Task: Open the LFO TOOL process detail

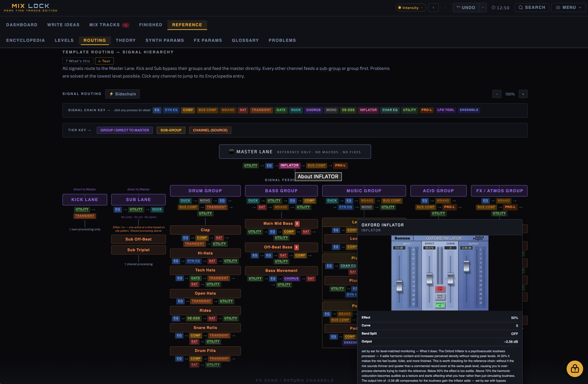Action: (x=446, y=110)
